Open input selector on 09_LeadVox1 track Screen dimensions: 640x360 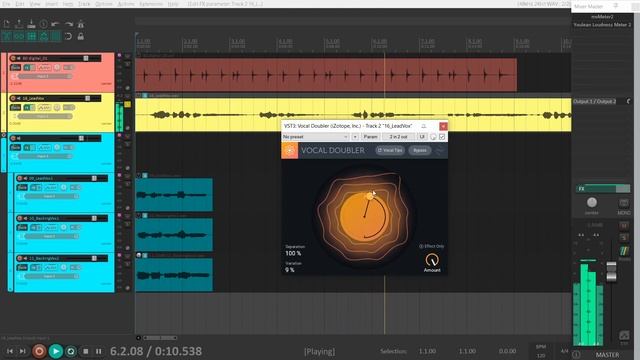coord(51,196)
